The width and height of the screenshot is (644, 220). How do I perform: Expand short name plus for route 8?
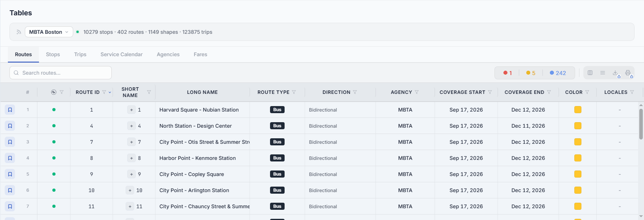point(131,158)
